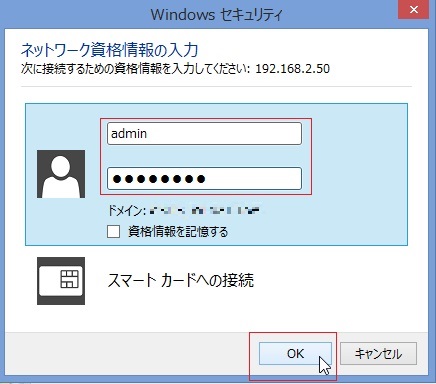Focus the username field containing admin
Viewport: 436px width, 384px height.
(204, 134)
